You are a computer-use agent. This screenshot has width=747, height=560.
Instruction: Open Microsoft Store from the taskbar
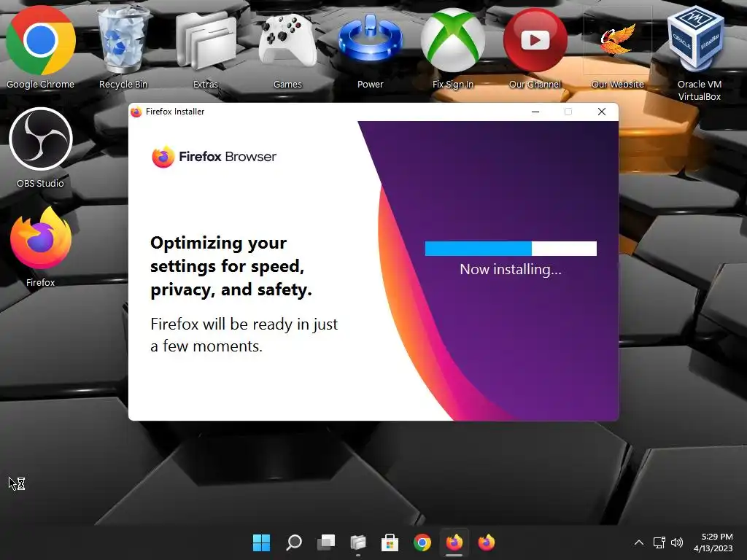[390, 542]
